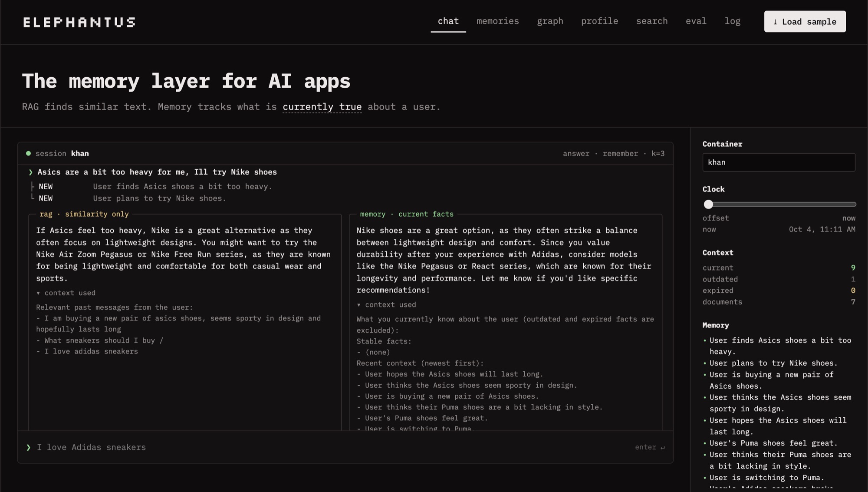The height and width of the screenshot is (492, 868).
Task: Open the graph tab
Action: click(x=550, y=21)
